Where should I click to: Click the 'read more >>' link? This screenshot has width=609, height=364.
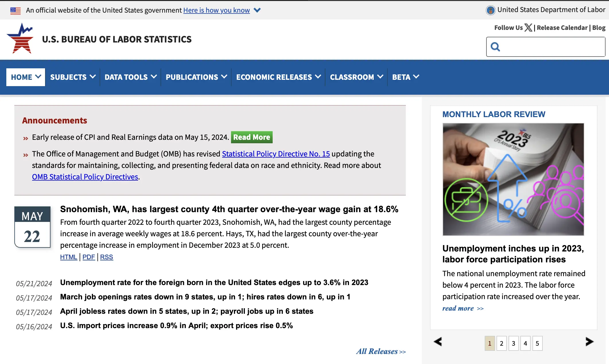point(463,308)
